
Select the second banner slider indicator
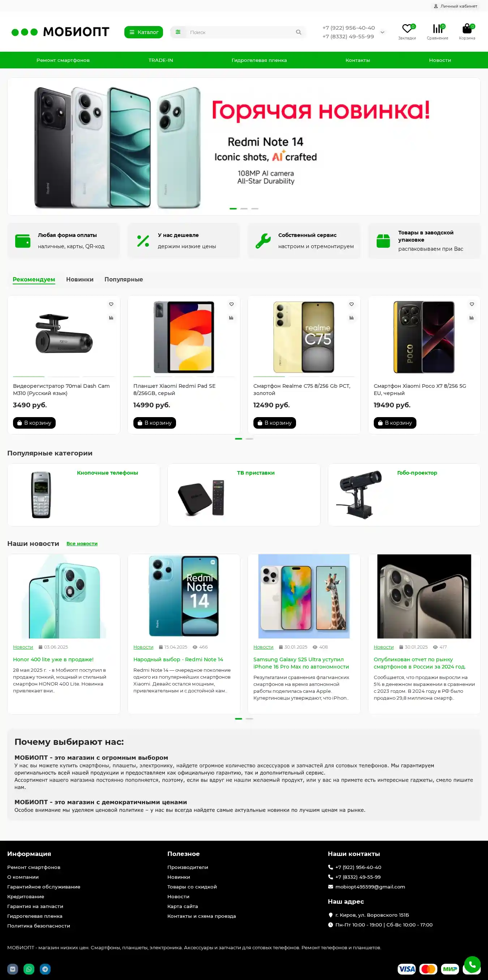point(244,208)
